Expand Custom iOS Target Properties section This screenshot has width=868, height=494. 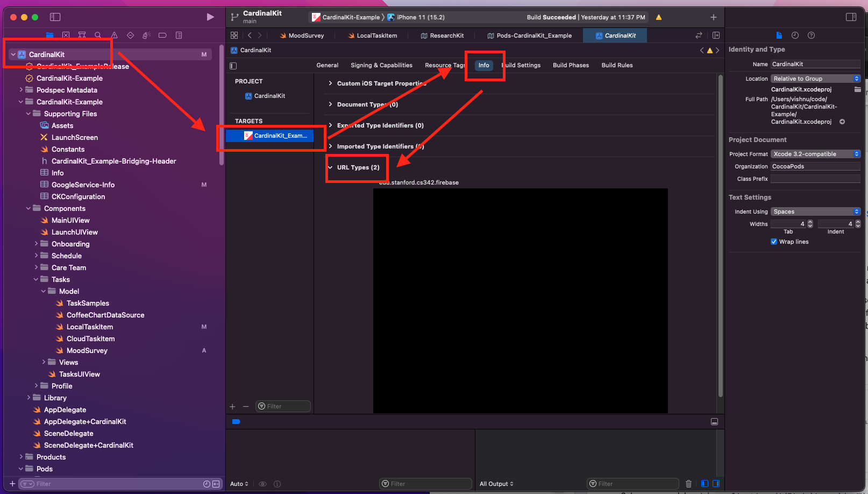(x=330, y=83)
